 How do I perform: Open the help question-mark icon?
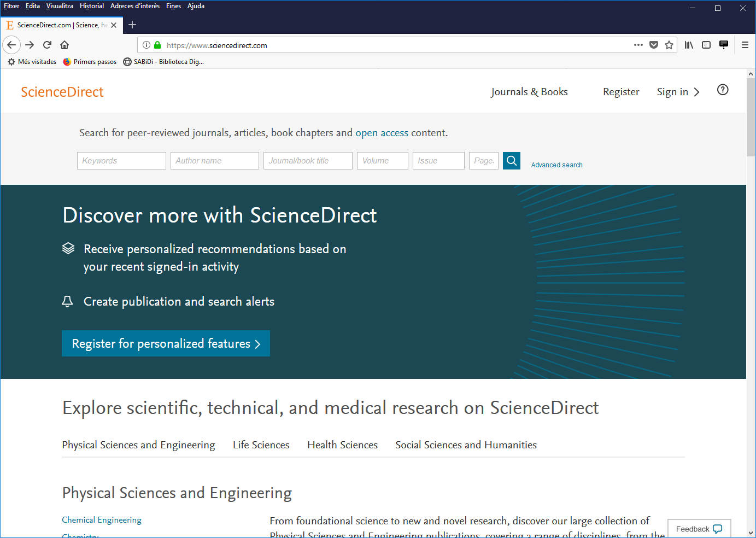click(723, 90)
